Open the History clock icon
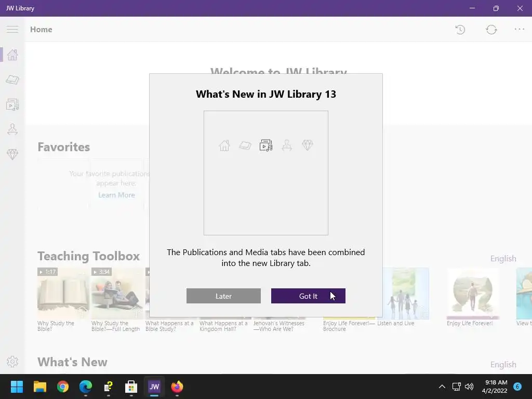532x399 pixels. click(x=460, y=30)
